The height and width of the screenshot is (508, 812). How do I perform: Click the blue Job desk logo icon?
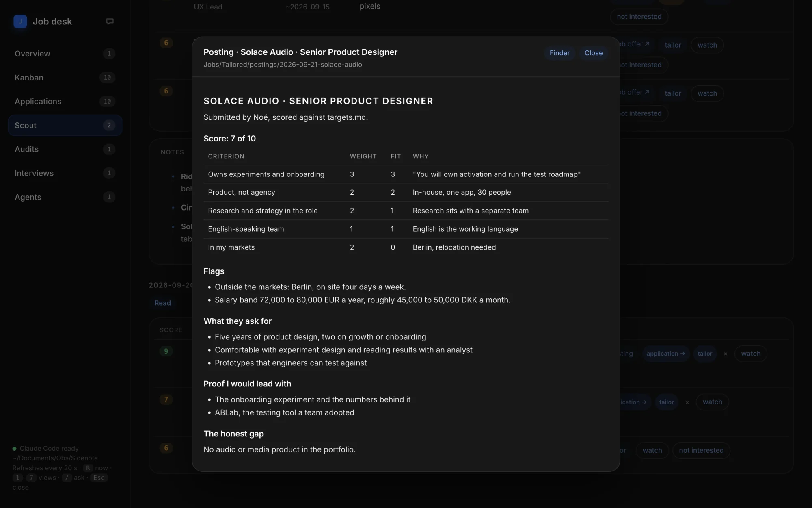(20, 22)
